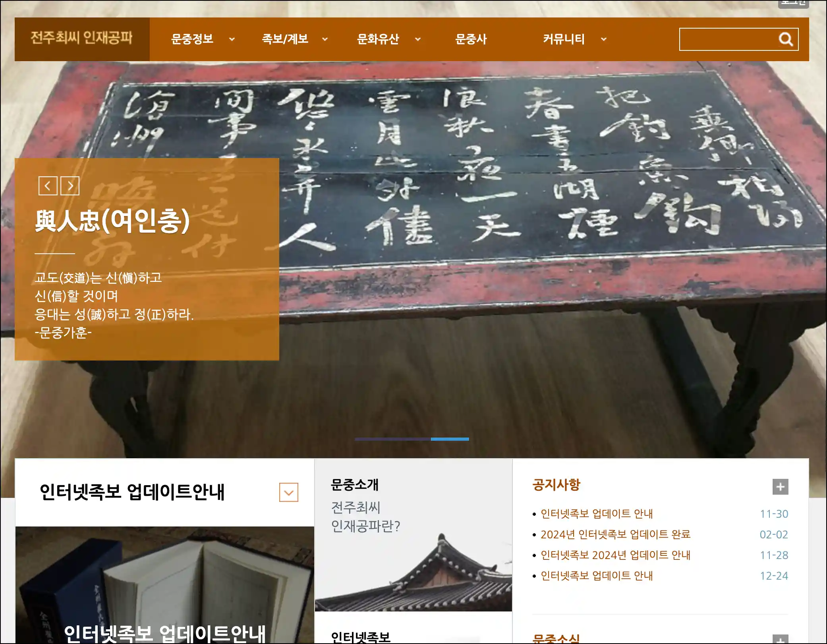Click the genealogy book thumbnail image
The image size is (827, 644).
[x=164, y=585]
